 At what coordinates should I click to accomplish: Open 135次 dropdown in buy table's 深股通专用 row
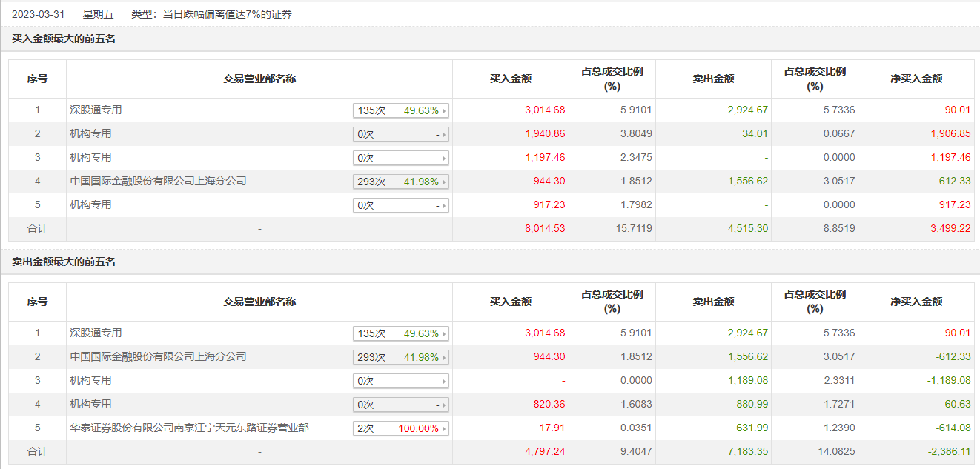click(x=400, y=110)
